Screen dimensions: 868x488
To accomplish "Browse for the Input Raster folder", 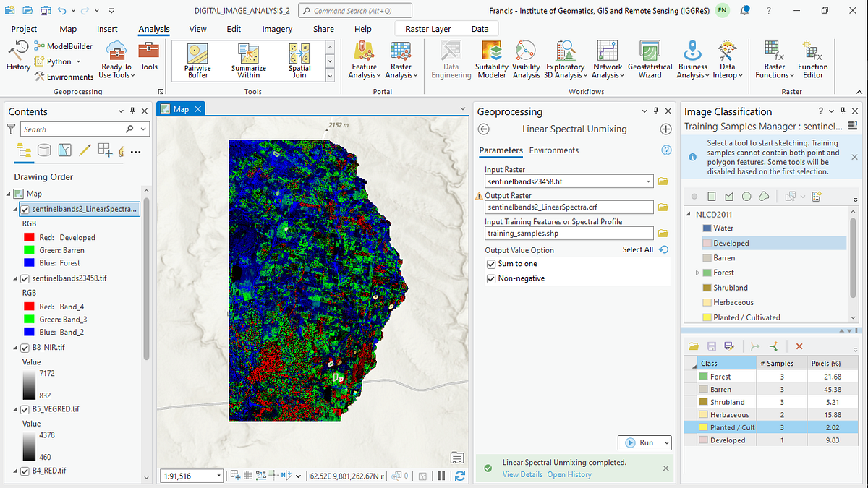I will [663, 181].
